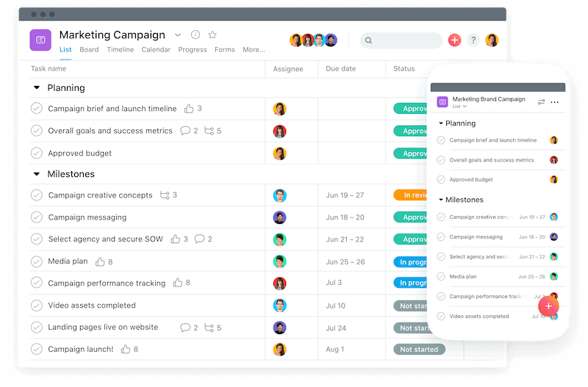
Task: Click the red plus add button in header
Action: tap(454, 40)
